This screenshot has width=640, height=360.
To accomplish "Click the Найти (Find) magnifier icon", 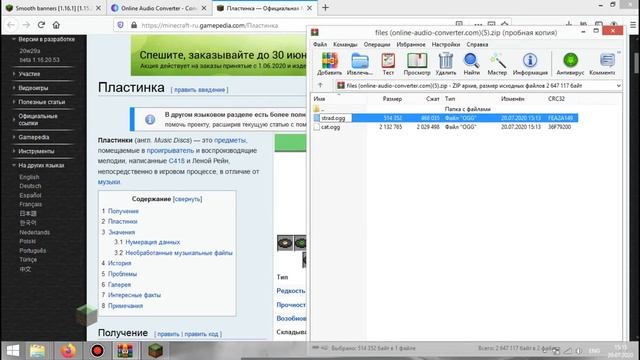I will (x=471, y=64).
